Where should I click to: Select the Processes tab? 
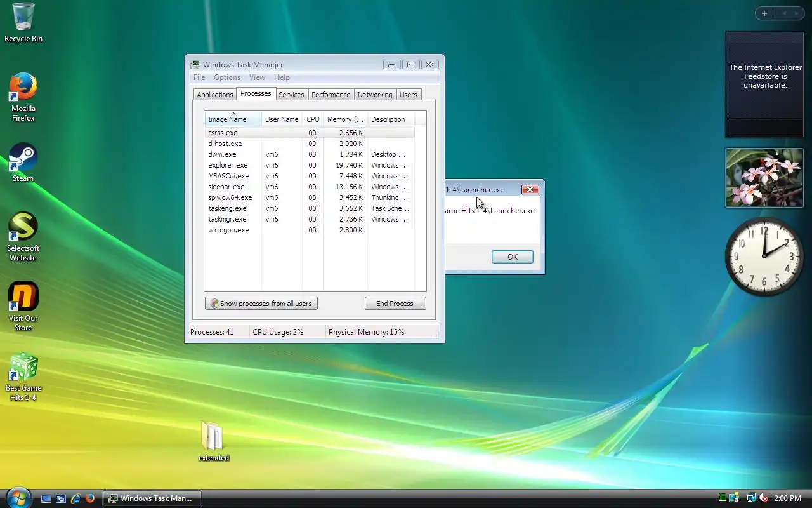coord(256,93)
